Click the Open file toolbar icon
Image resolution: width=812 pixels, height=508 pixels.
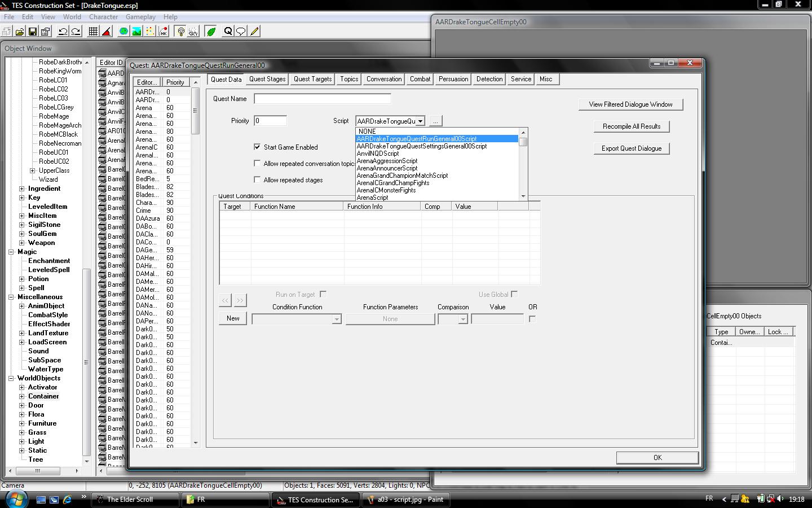click(20, 32)
